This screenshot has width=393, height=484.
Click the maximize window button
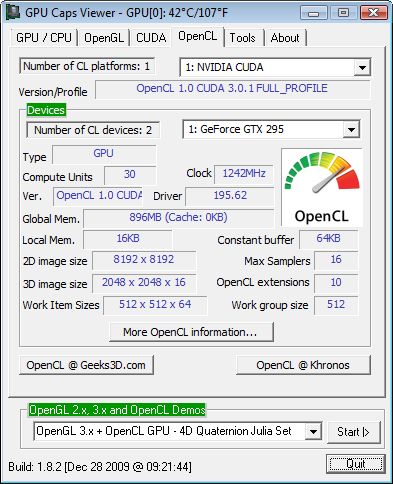pos(343,13)
